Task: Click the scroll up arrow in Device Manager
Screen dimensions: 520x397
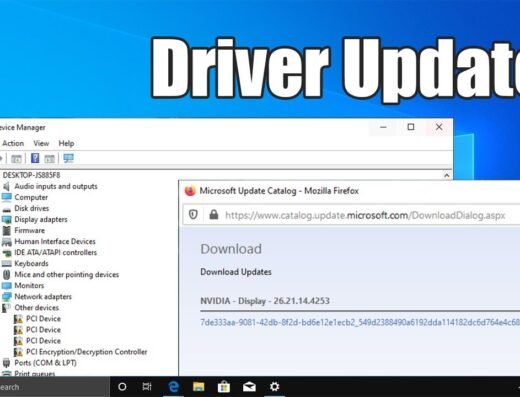Action: click(x=447, y=175)
